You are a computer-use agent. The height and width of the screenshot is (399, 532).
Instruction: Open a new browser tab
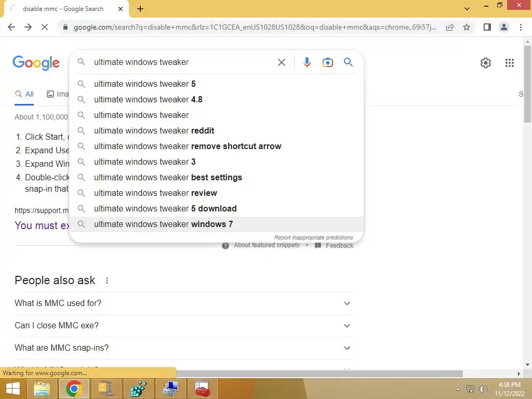coord(140,9)
